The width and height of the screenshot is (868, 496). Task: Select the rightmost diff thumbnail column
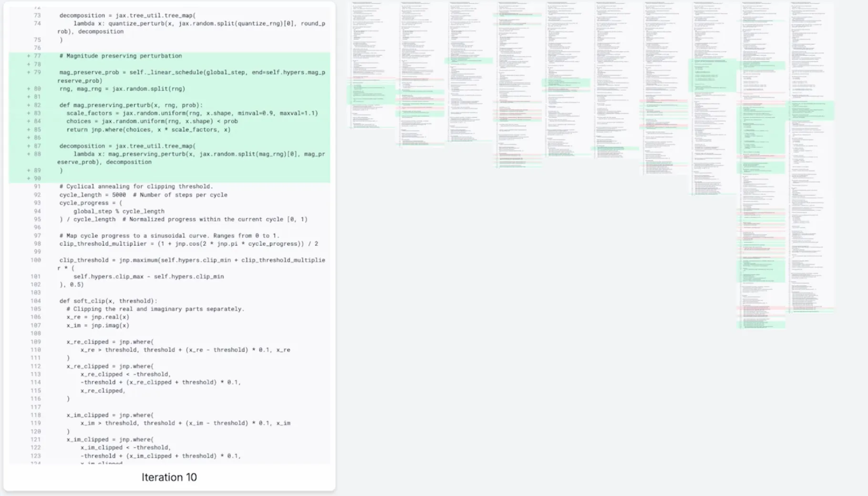[x=811, y=157]
